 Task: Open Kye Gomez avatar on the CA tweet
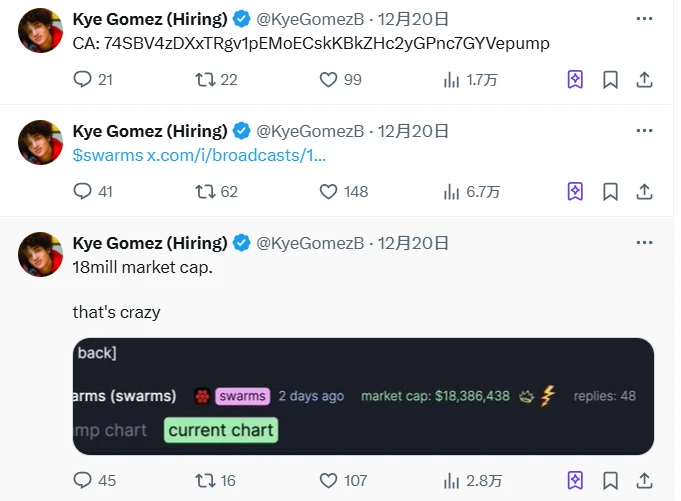pyautogui.click(x=41, y=30)
